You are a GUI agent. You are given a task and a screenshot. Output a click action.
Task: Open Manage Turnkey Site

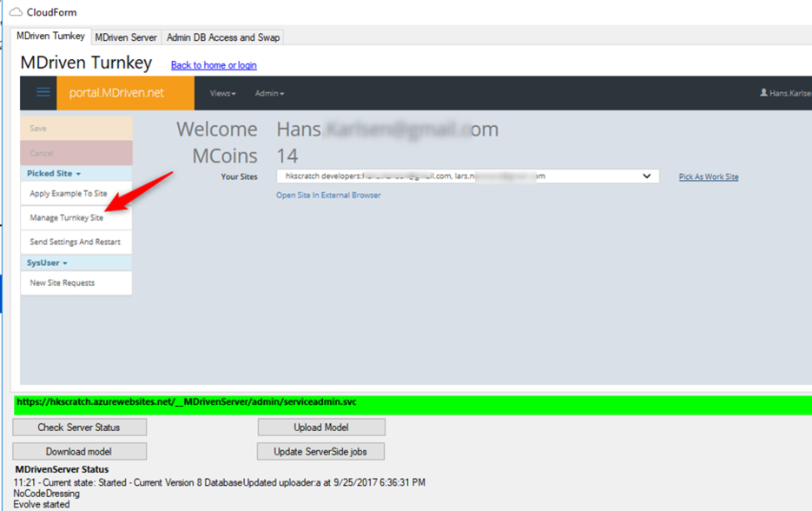tap(76, 217)
